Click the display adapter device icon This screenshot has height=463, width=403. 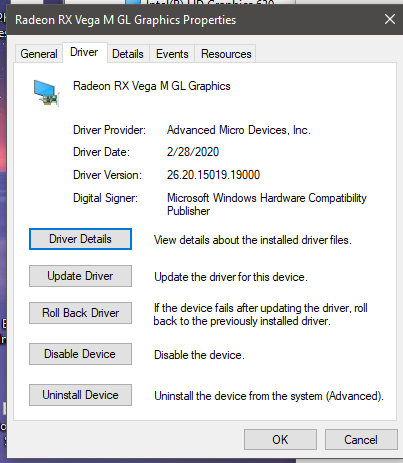point(46,93)
